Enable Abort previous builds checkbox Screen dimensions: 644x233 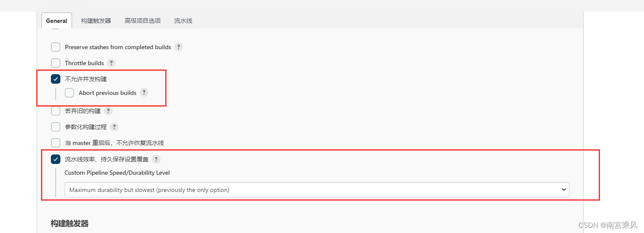pos(69,93)
